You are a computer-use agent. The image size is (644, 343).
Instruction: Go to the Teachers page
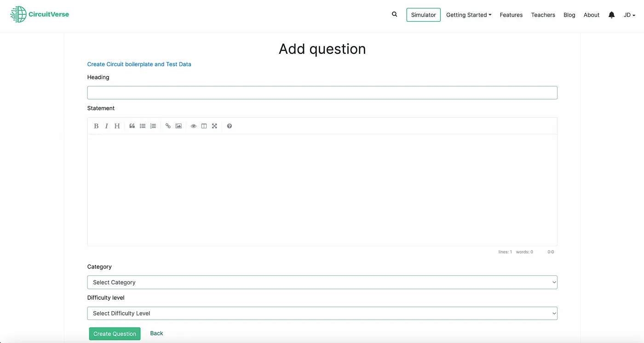[x=543, y=15]
